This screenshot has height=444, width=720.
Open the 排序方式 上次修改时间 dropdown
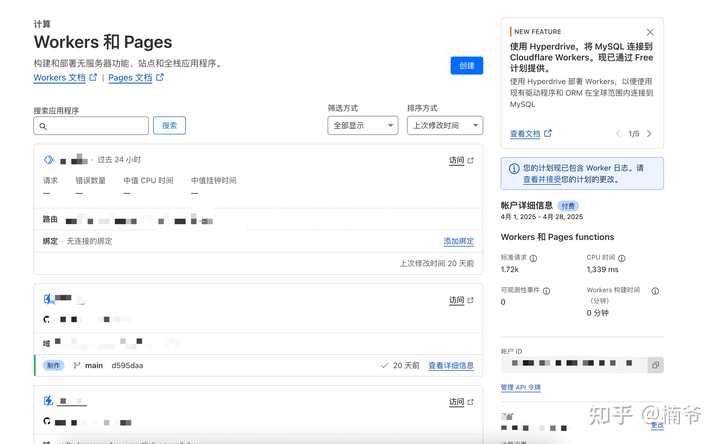[445, 125]
